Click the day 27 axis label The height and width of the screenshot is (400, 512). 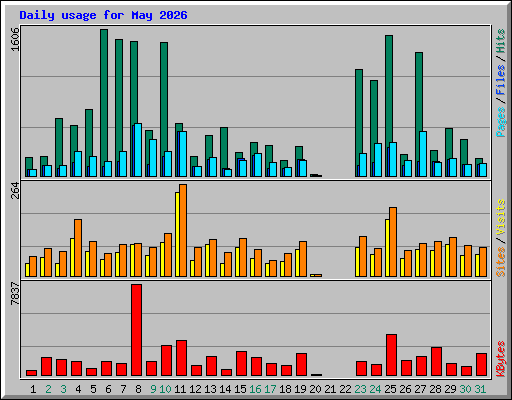point(420,389)
